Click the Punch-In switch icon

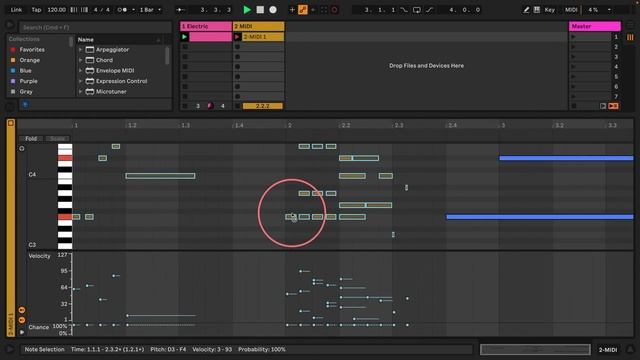[x=404, y=9]
